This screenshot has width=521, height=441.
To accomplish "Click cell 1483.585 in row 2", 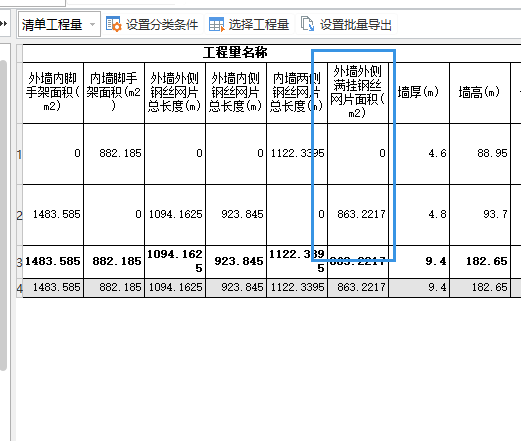I will point(53,215).
